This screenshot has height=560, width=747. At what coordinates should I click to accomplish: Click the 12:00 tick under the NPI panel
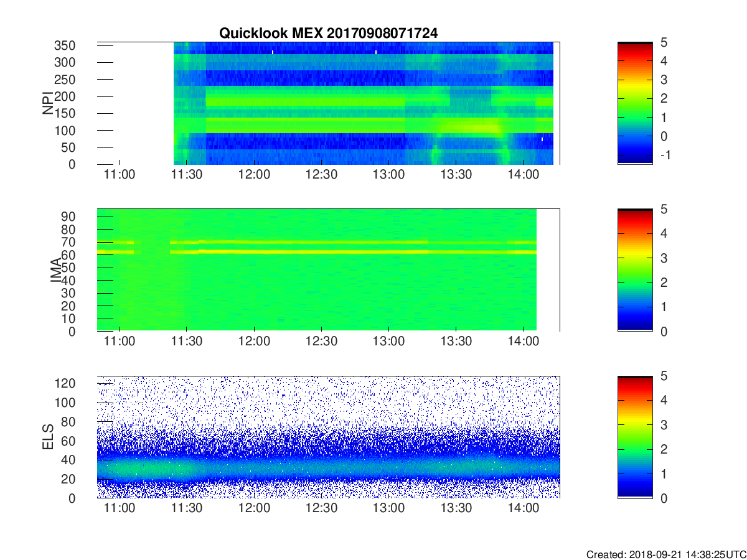pos(254,175)
